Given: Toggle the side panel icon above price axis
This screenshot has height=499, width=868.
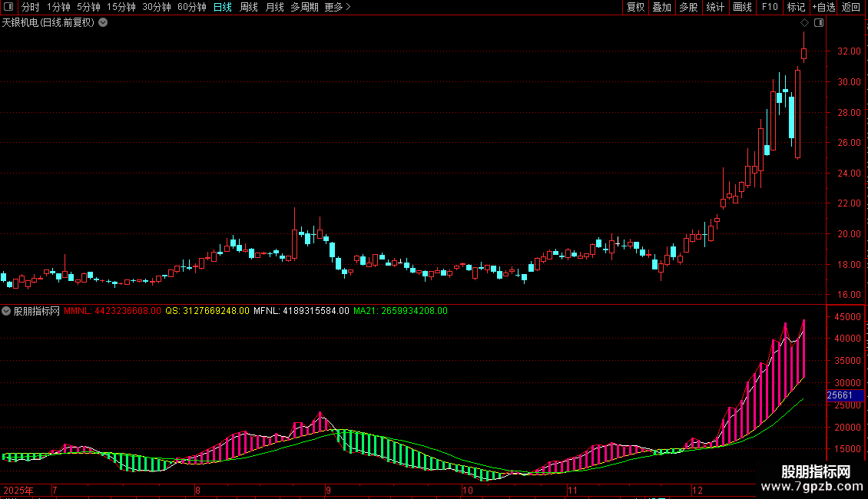Looking at the screenshot, I should pyautogui.click(x=819, y=23).
